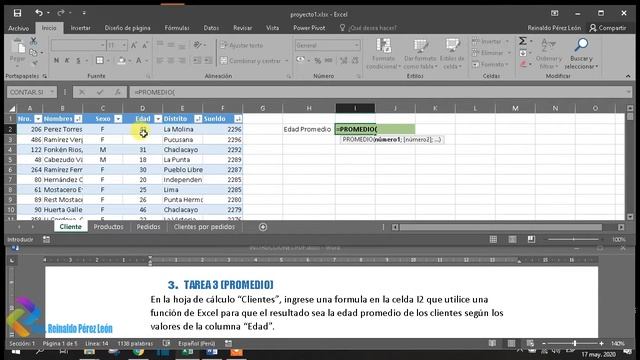
Task: Click the Word zoom slider handle
Action: (x=575, y=344)
